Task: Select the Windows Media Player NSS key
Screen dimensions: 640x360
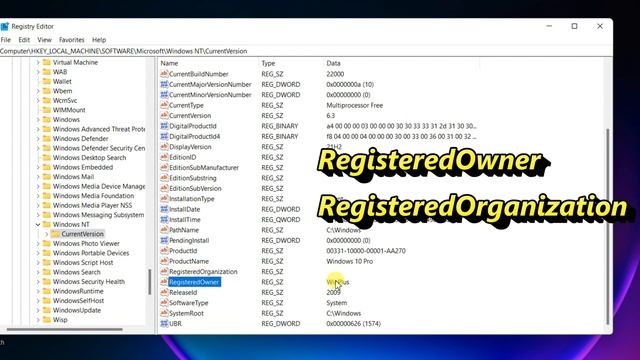Action: pyautogui.click(x=92, y=205)
